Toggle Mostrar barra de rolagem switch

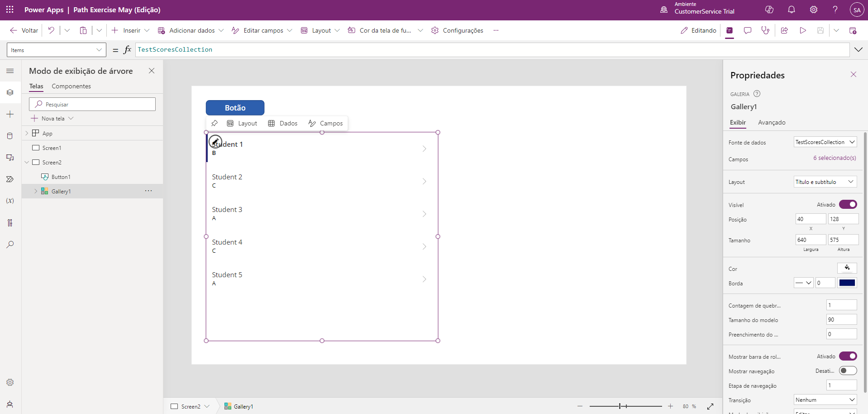point(848,356)
